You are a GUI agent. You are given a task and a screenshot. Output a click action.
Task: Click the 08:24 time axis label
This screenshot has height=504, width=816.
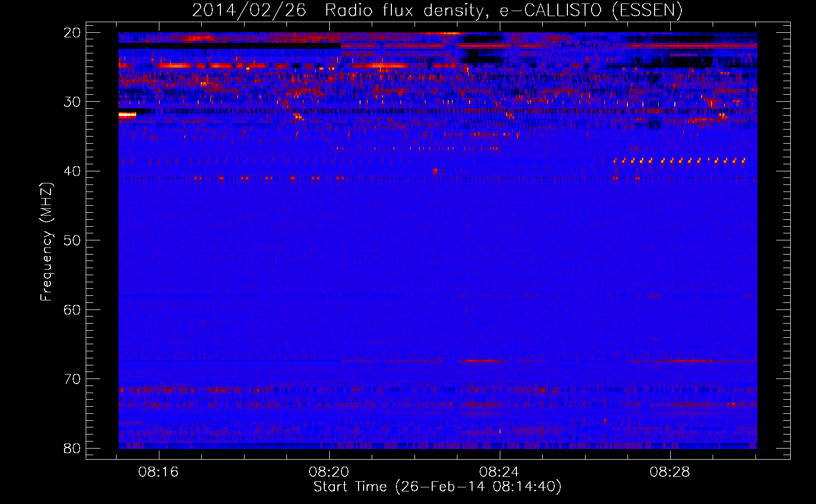tap(499, 472)
